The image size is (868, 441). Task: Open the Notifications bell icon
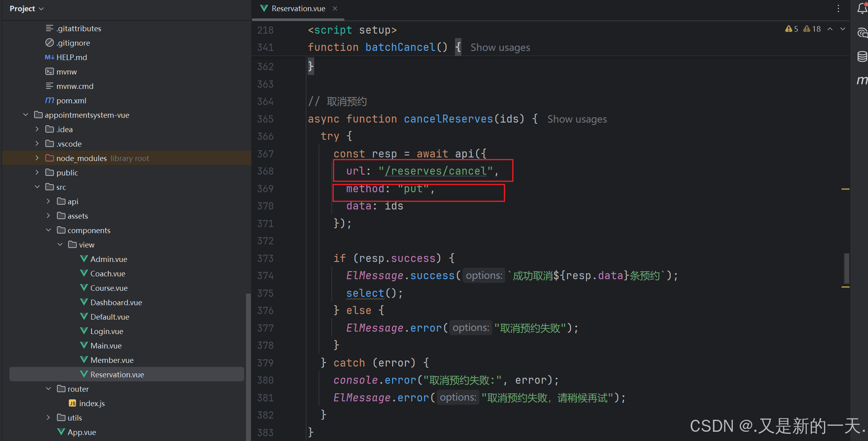pyautogui.click(x=862, y=8)
